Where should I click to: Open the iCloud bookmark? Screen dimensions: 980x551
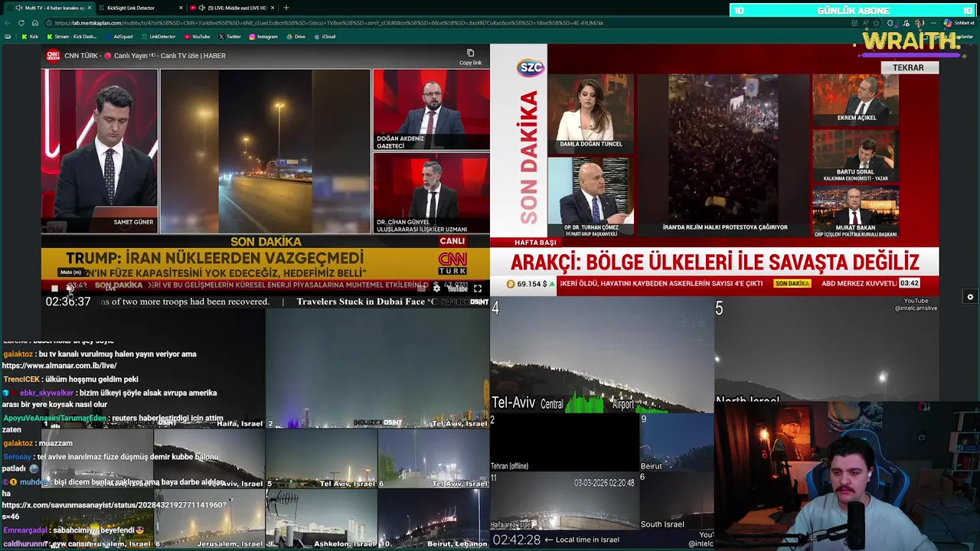325,37
